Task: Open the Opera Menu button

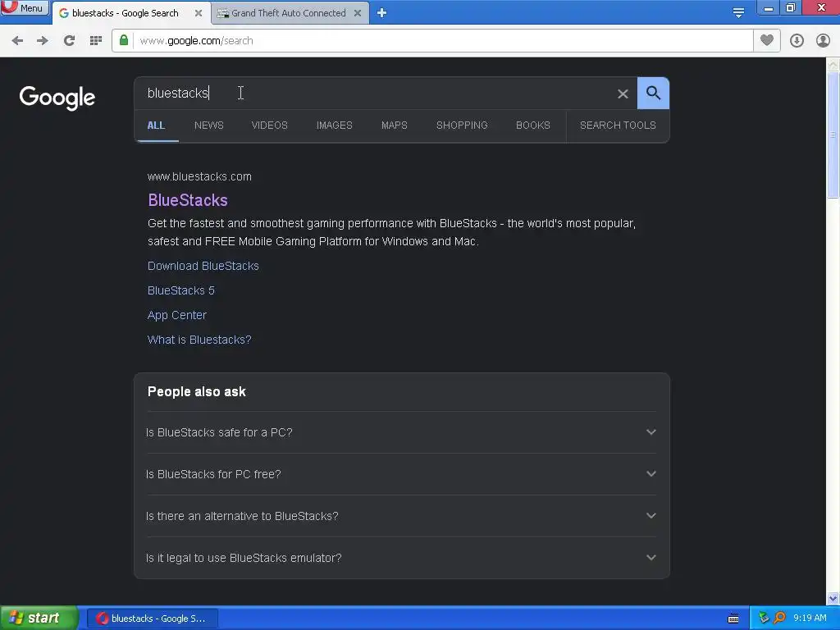Action: tap(25, 8)
